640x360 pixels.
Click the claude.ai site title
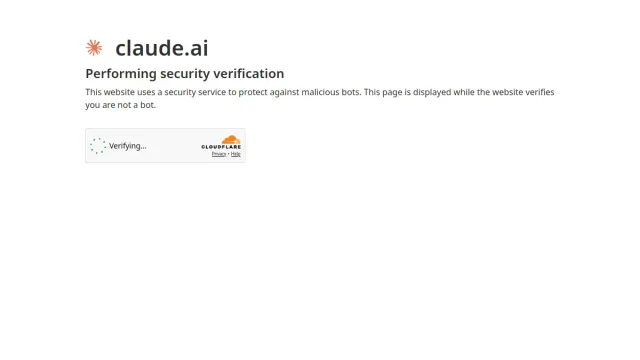pyautogui.click(x=162, y=48)
